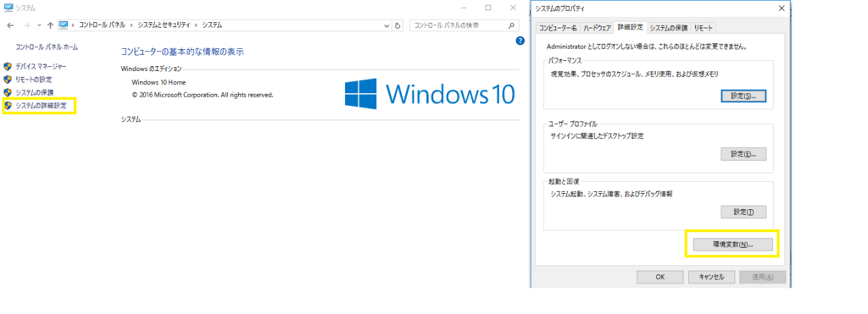Click the Microsoft Corporation copyright text
Image resolution: width=868 pixels, height=314 pixels.
203,95
